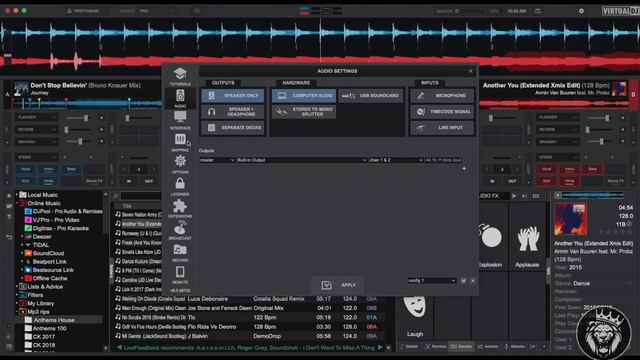Click left deck loop IN button
640x360 pixels.
pos(129,181)
